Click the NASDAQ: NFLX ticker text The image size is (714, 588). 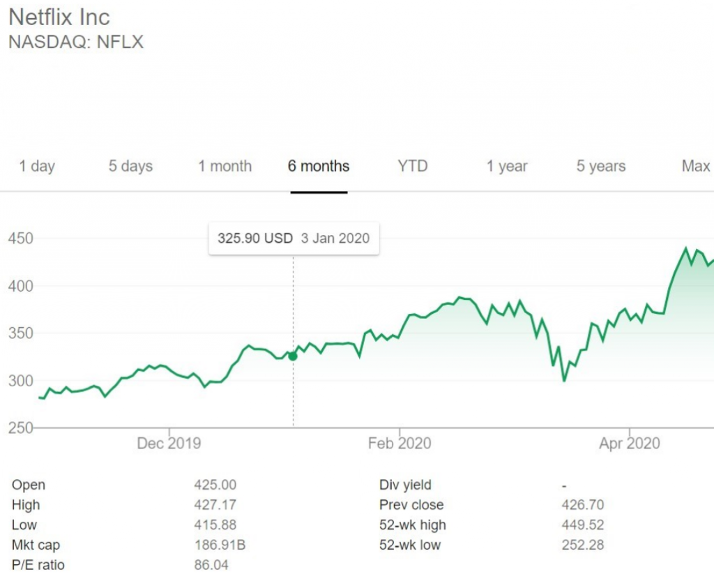click(x=76, y=42)
